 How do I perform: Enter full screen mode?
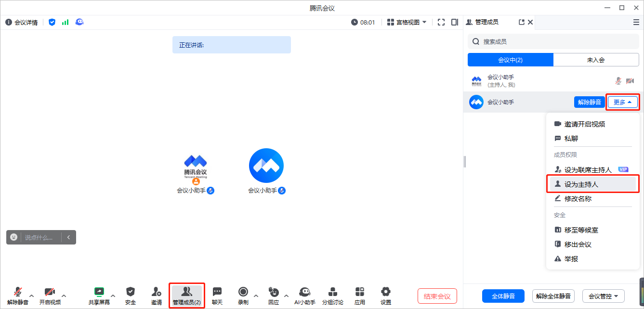click(x=441, y=22)
